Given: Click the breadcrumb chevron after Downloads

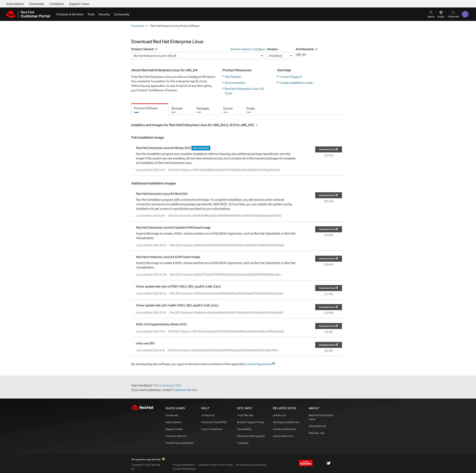Looking at the screenshot, I should tap(147, 26).
